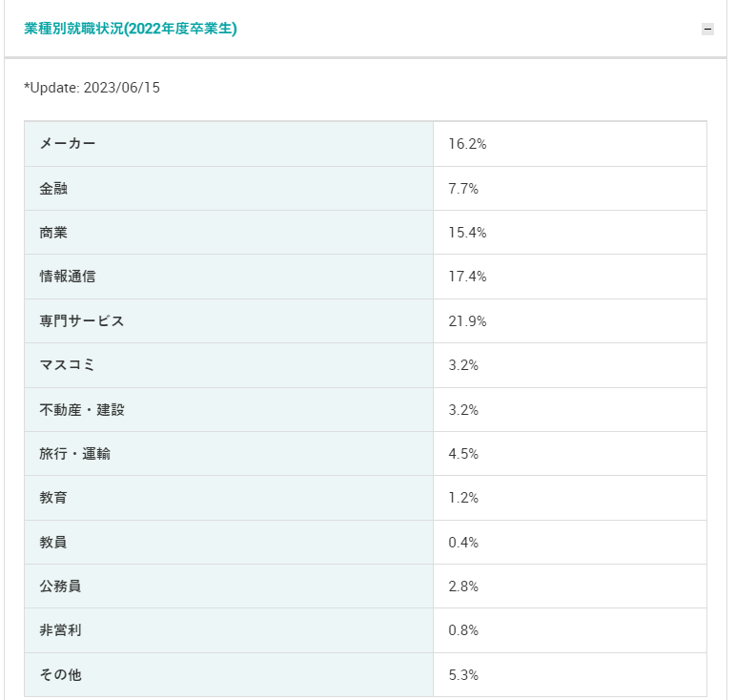Click the 教員 row label
The width and height of the screenshot is (735, 700).
229,543
